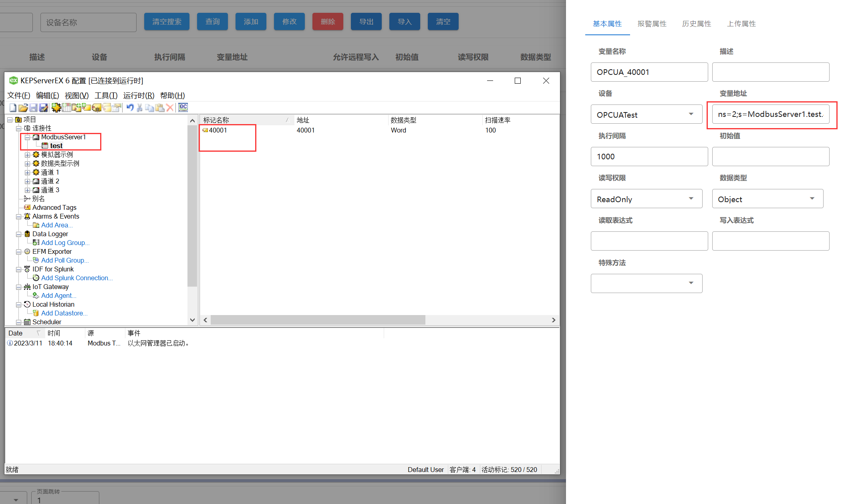Click the Undo arrow toolbar icon
Image resolution: width=850 pixels, height=504 pixels.
click(130, 108)
